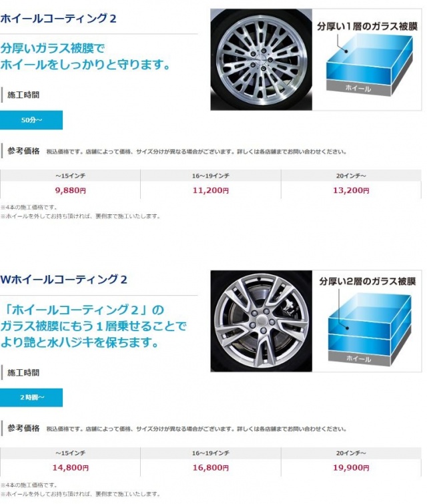Click the first table's 20インチ〜 header
Screen dimensions: 427x504
(351, 176)
